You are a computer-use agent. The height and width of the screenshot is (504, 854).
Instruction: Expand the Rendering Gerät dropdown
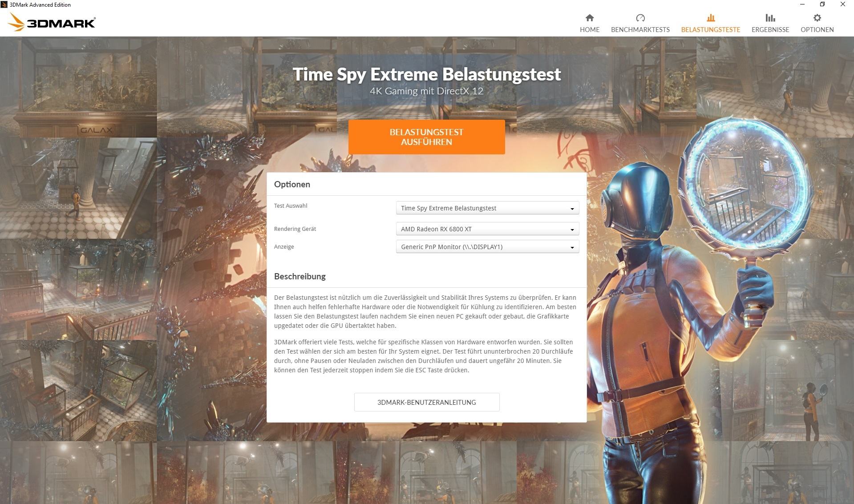487,229
